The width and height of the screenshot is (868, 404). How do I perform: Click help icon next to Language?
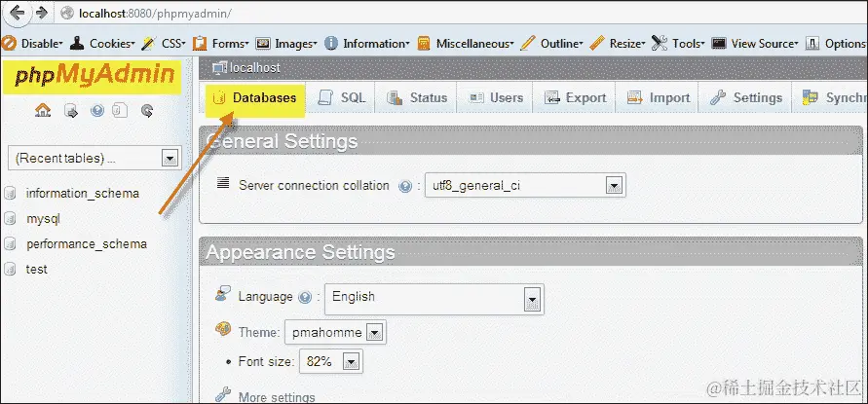click(305, 297)
